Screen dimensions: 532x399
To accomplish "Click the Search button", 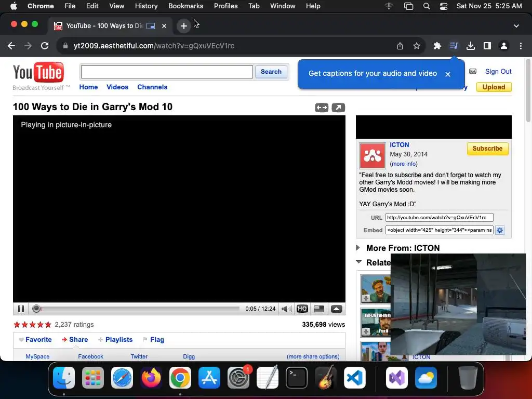I will coord(271,72).
